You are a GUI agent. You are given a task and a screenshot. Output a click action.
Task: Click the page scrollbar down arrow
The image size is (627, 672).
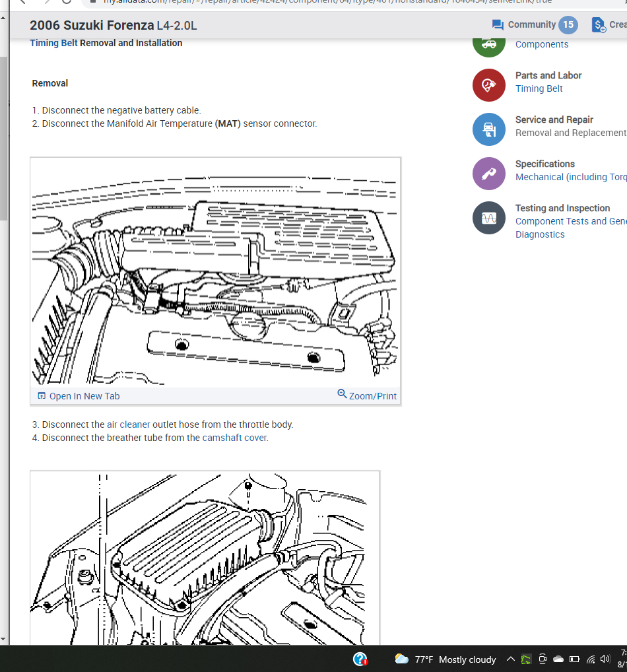(3, 639)
